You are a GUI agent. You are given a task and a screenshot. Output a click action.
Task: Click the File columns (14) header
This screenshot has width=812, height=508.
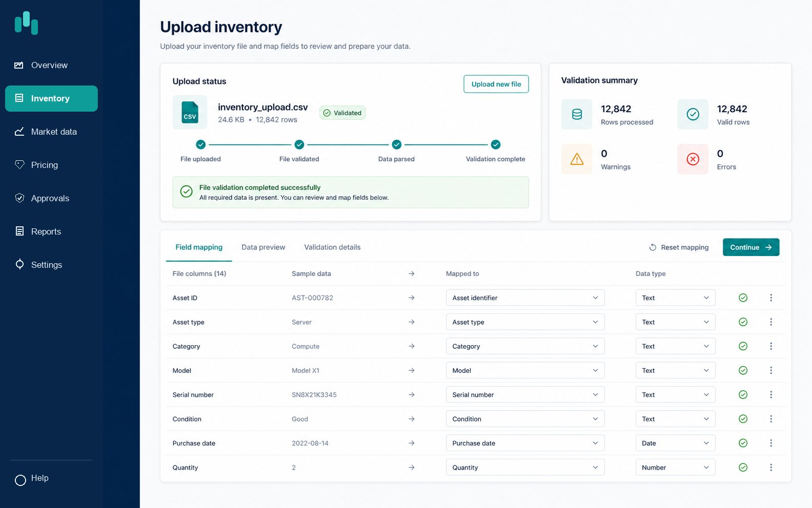199,273
